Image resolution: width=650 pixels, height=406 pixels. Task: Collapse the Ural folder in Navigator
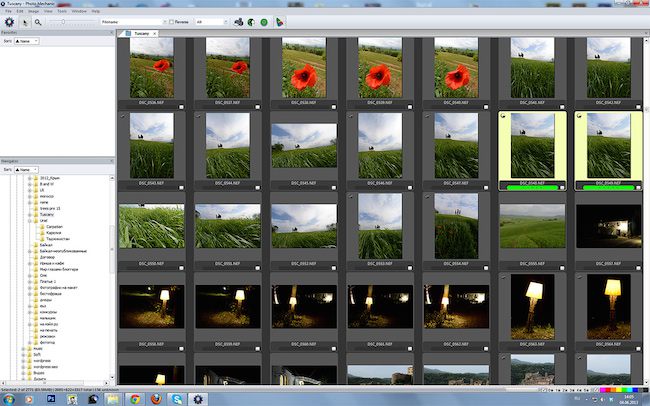click(x=30, y=221)
